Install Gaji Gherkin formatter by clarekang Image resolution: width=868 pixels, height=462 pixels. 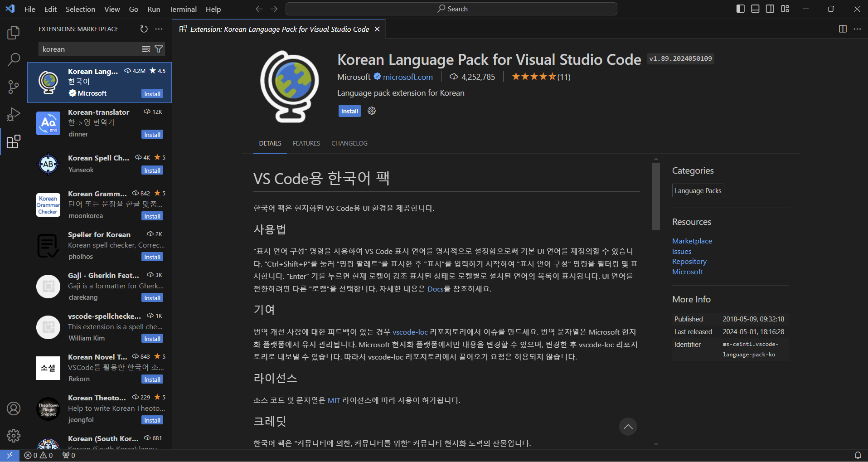click(x=152, y=298)
